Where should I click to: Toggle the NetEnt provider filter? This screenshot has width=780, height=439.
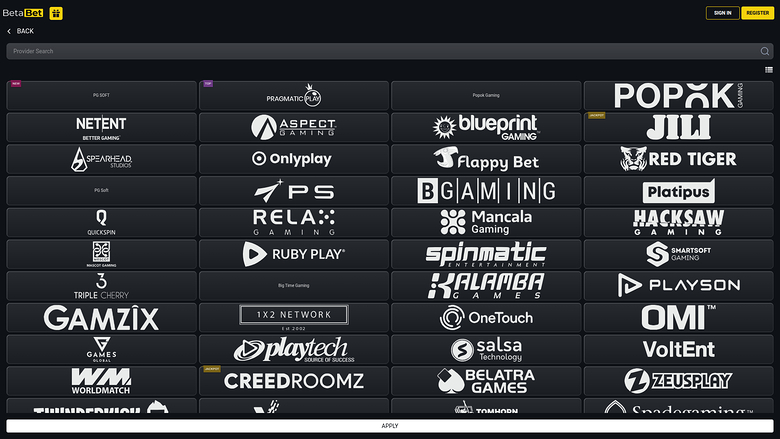pos(101,127)
